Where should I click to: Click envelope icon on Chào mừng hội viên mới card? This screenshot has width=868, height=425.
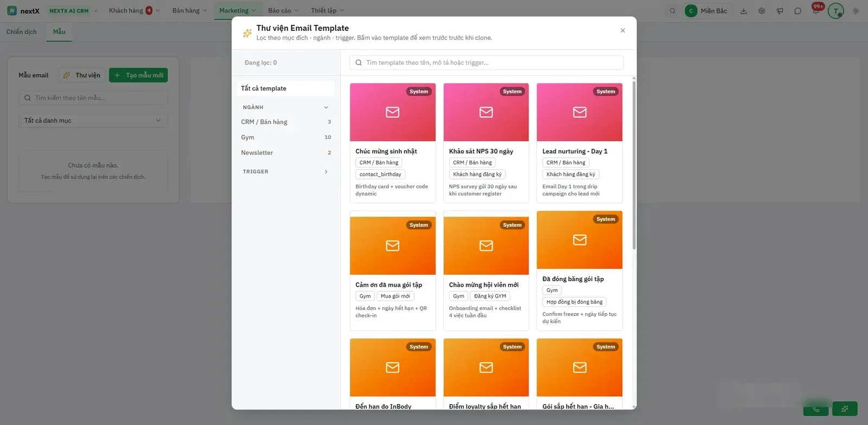(x=486, y=246)
